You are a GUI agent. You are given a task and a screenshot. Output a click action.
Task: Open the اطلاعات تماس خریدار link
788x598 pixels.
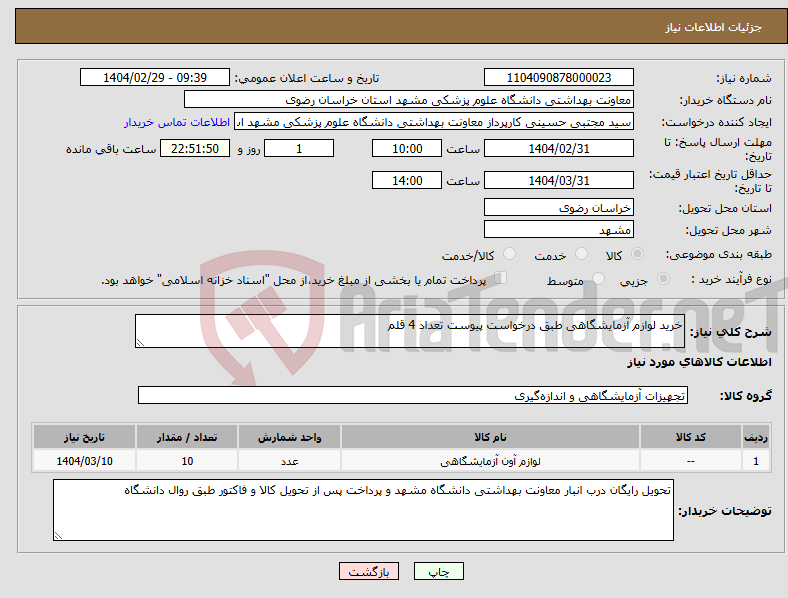pos(177,122)
